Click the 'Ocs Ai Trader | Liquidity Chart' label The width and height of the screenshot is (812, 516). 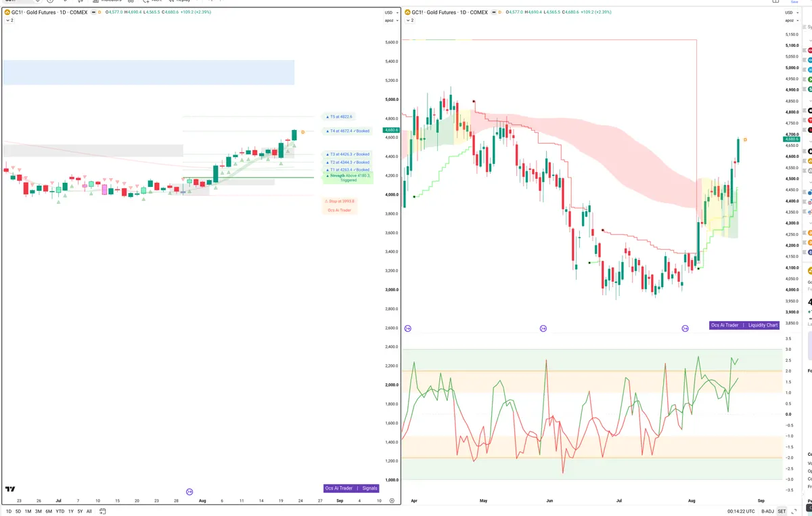744,325
